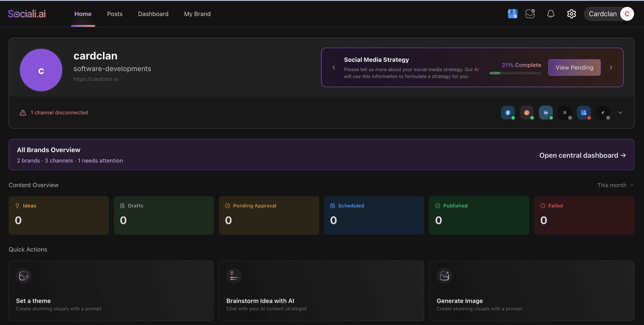Open the Cardclan account menu
Screen dimensions: 644x325
point(609,14)
